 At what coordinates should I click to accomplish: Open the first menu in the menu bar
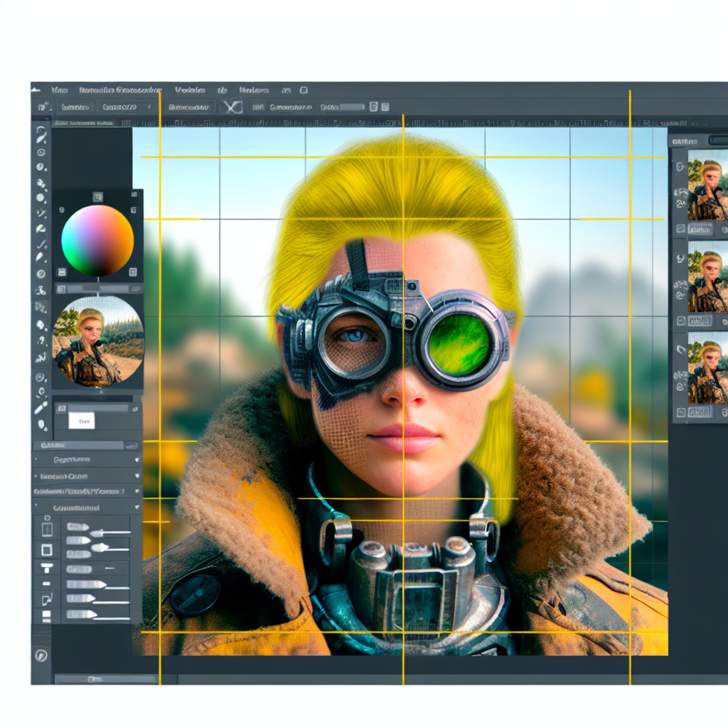(58, 90)
